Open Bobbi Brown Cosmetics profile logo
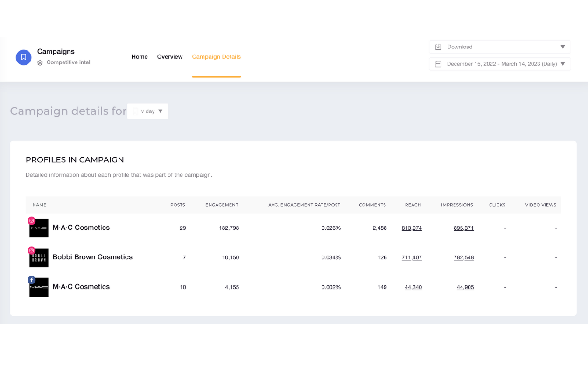Viewport: 588px width, 373px height. (39, 258)
